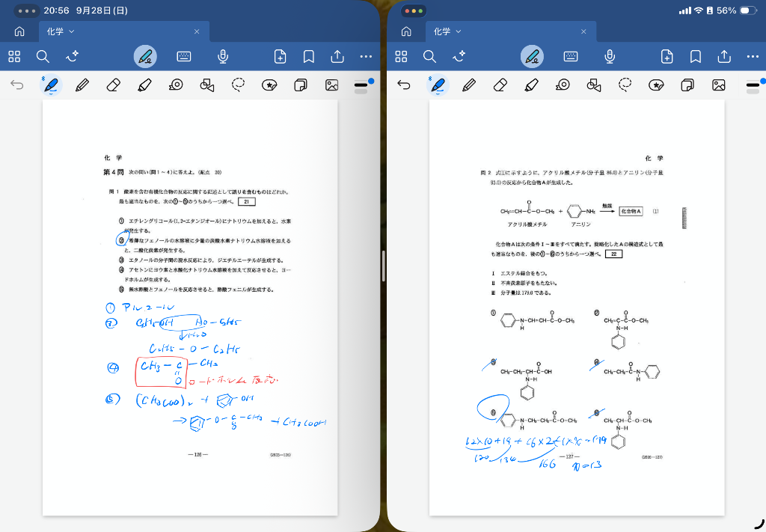The height and width of the screenshot is (532, 766).
Task: Select the pencil tool in right window
Action: tap(469, 85)
